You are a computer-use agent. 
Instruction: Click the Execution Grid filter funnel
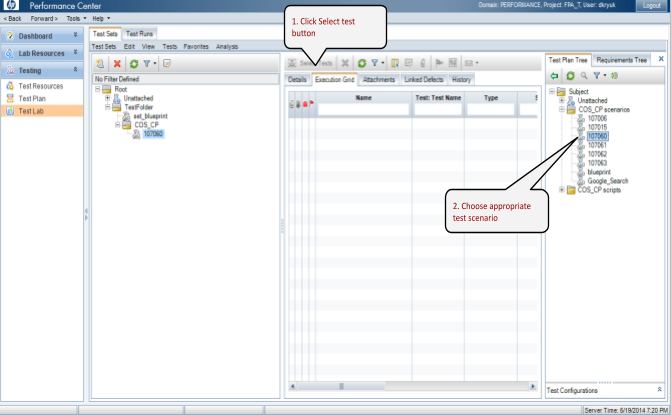[374, 63]
